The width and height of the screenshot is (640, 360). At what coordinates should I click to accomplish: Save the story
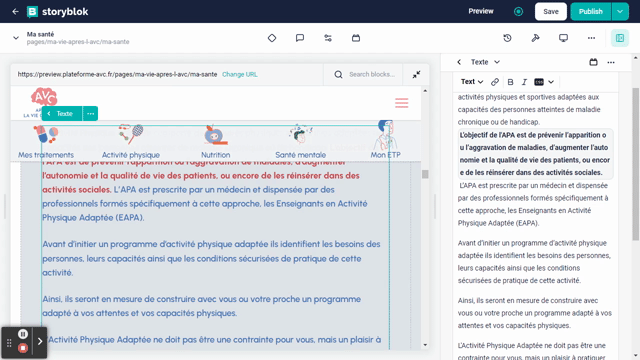coord(551,11)
